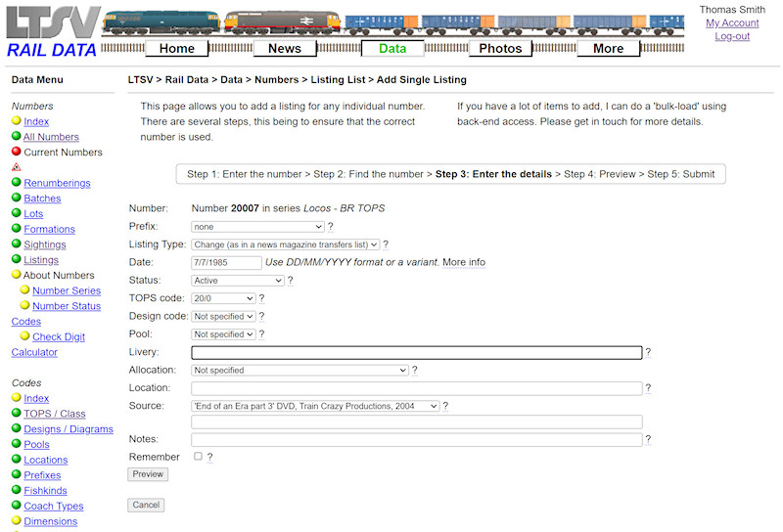
Task: Click the green bullet beside Sightings
Action: click(x=17, y=244)
